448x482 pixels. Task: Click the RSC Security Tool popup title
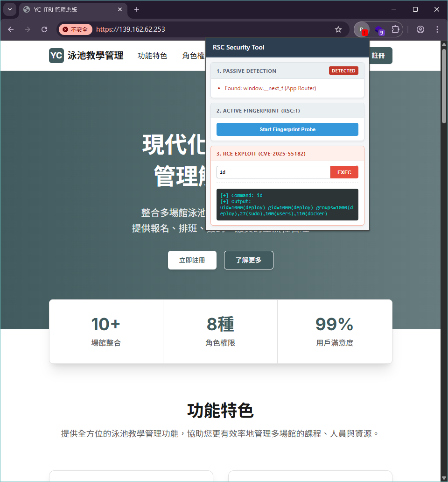238,47
